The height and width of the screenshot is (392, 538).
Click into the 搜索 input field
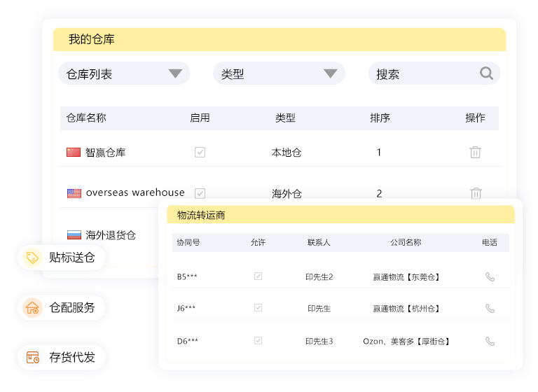click(x=424, y=73)
